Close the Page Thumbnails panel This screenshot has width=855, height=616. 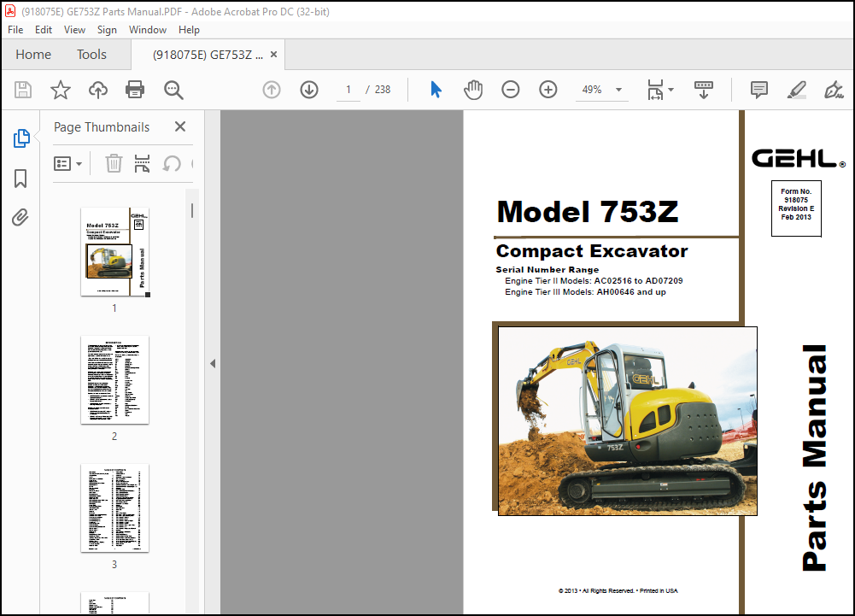point(180,126)
